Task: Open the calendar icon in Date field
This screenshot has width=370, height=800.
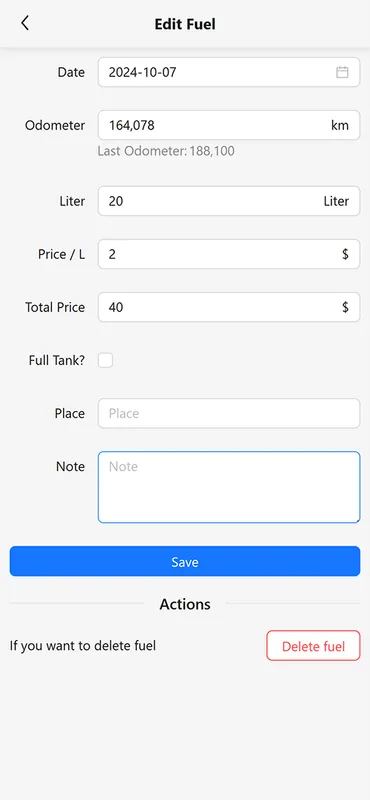Action: 342,72
